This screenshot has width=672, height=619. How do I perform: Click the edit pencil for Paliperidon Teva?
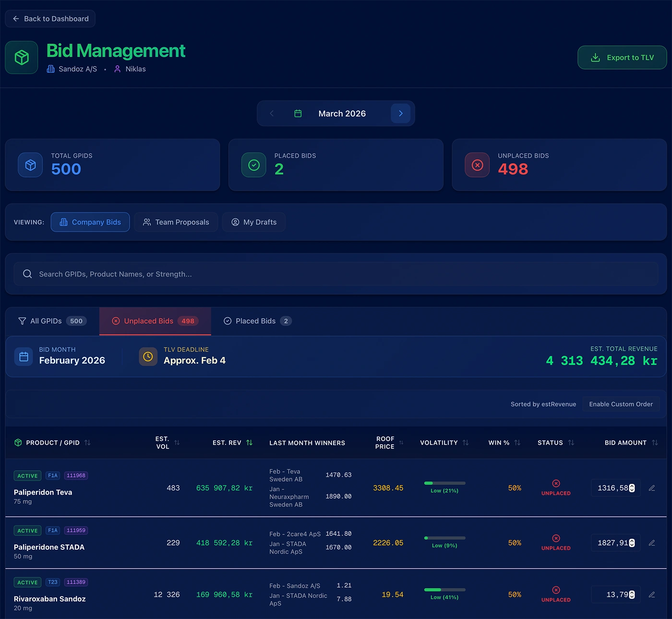coord(651,488)
